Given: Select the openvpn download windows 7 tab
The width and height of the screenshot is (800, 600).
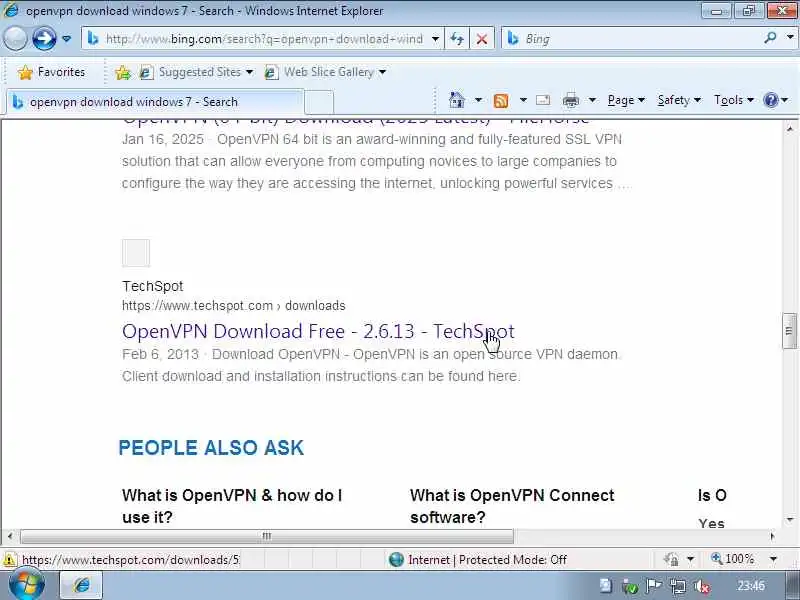Looking at the screenshot, I should point(155,102).
